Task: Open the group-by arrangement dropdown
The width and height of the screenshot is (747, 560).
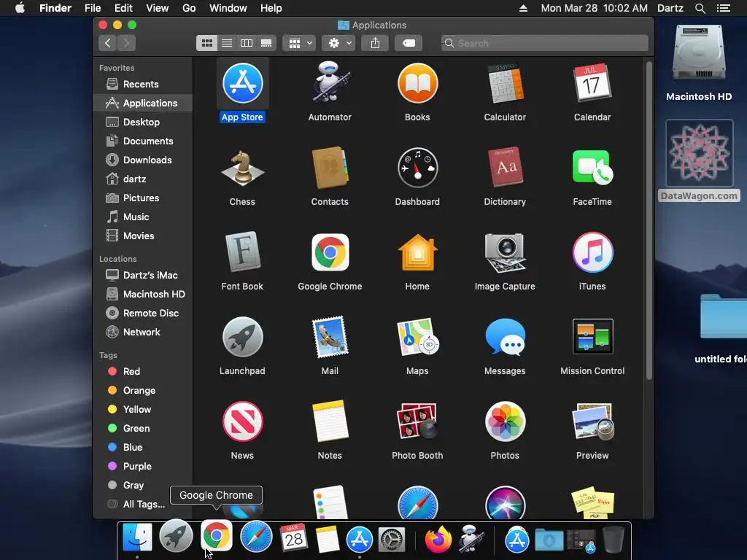Action: [299, 43]
